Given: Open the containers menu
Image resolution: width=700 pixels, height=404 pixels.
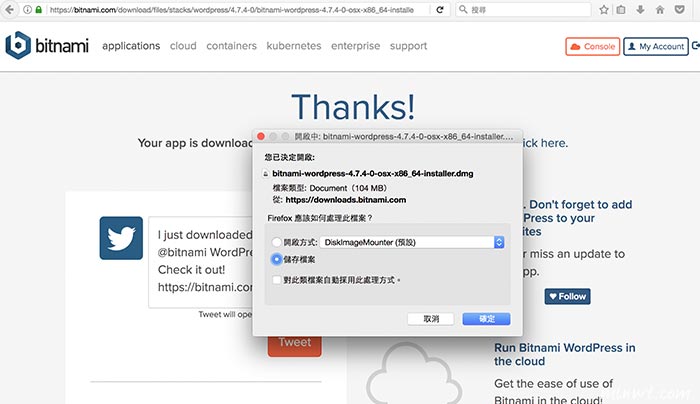Looking at the screenshot, I should coord(231,46).
